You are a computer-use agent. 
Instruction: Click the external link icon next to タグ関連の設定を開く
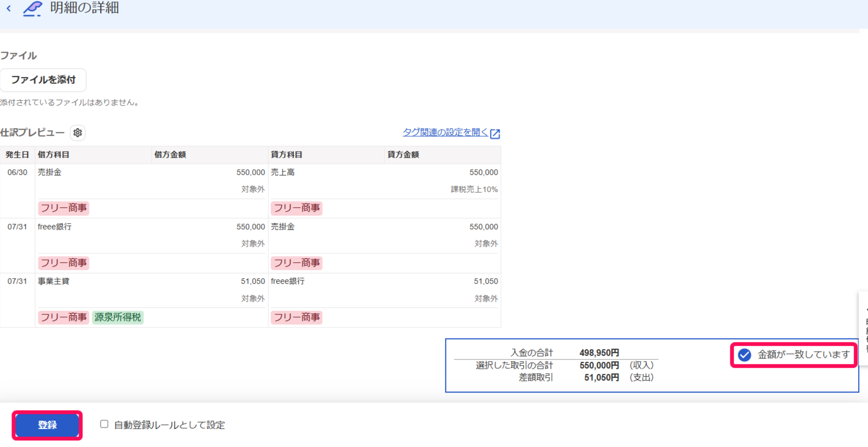[495, 134]
